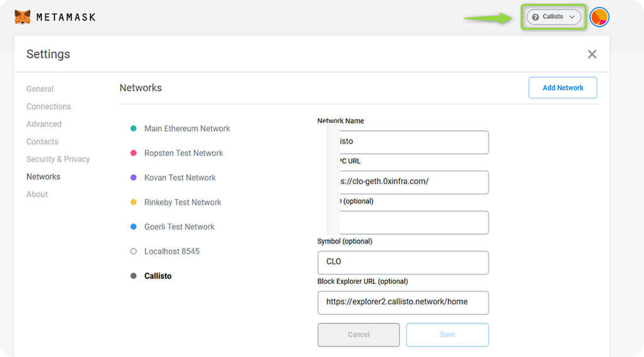The image size is (644, 357).
Task: Open the Advanced settings tab
Action: [x=44, y=124]
